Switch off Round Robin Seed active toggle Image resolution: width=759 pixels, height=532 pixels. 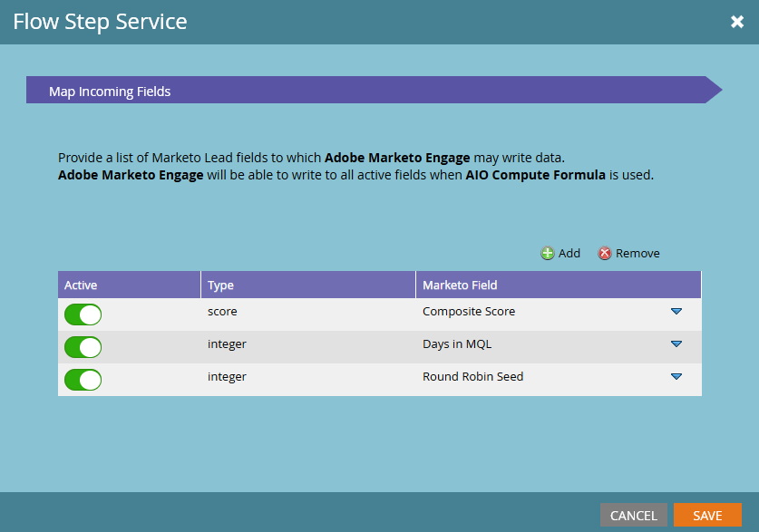(83, 380)
